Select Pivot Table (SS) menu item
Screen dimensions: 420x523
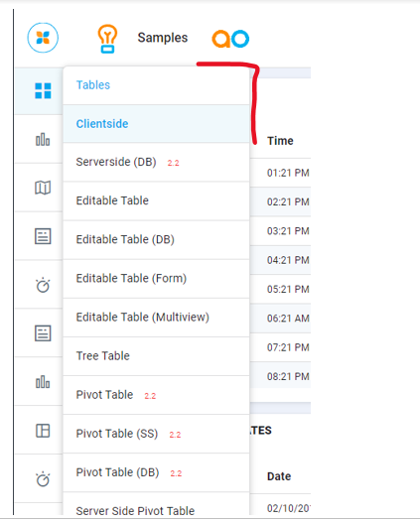tap(156, 434)
